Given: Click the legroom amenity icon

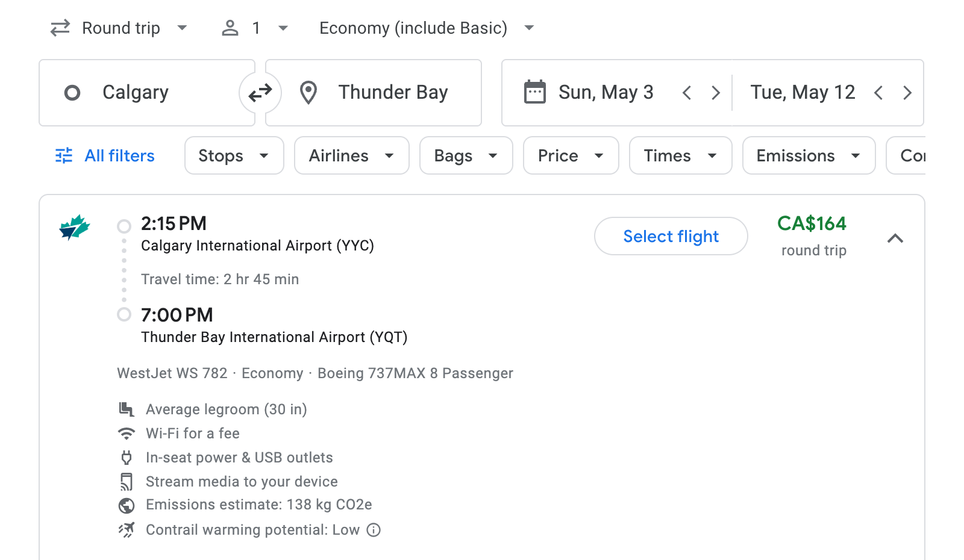Looking at the screenshot, I should click(x=127, y=409).
